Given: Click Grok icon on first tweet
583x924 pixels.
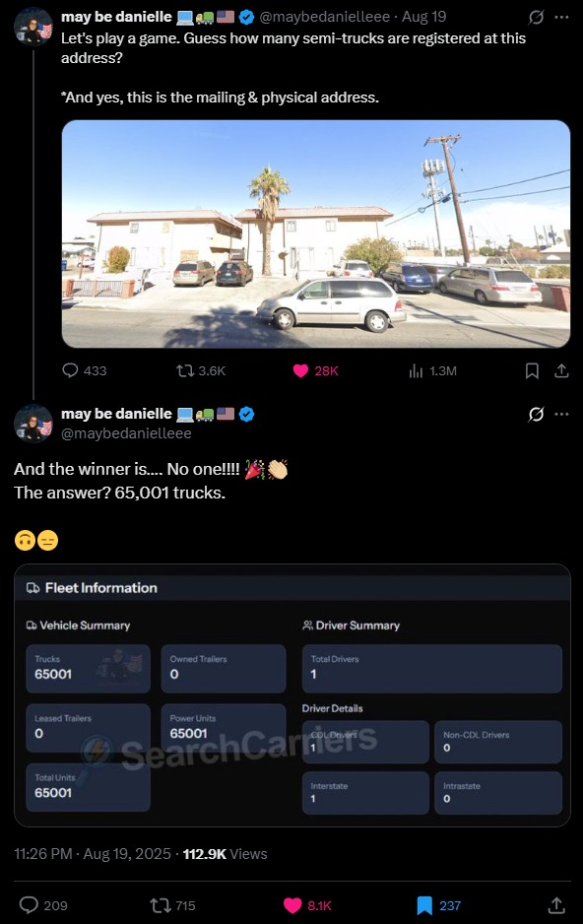Looking at the screenshot, I should click(x=536, y=17).
